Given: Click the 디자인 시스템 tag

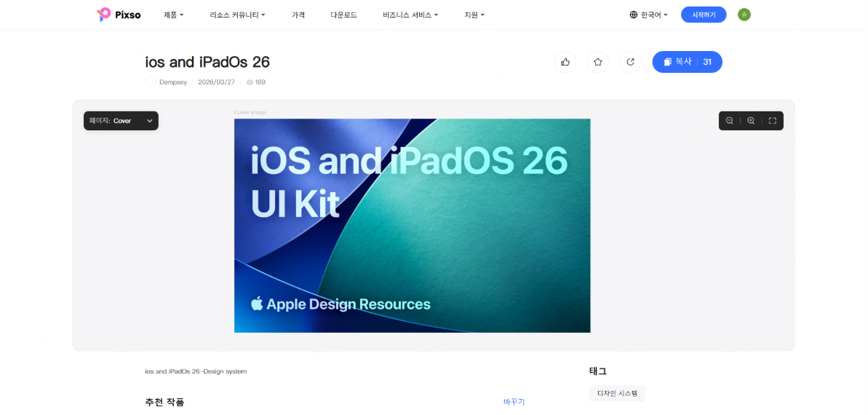Looking at the screenshot, I should (617, 394).
